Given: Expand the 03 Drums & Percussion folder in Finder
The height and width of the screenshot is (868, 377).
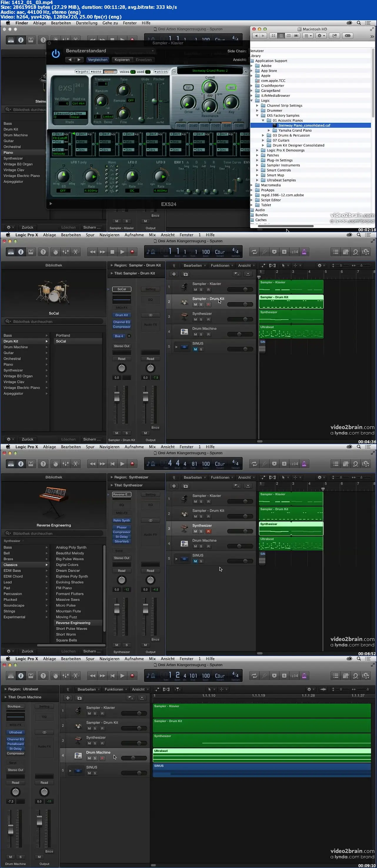Looking at the screenshot, I should click(263, 136).
